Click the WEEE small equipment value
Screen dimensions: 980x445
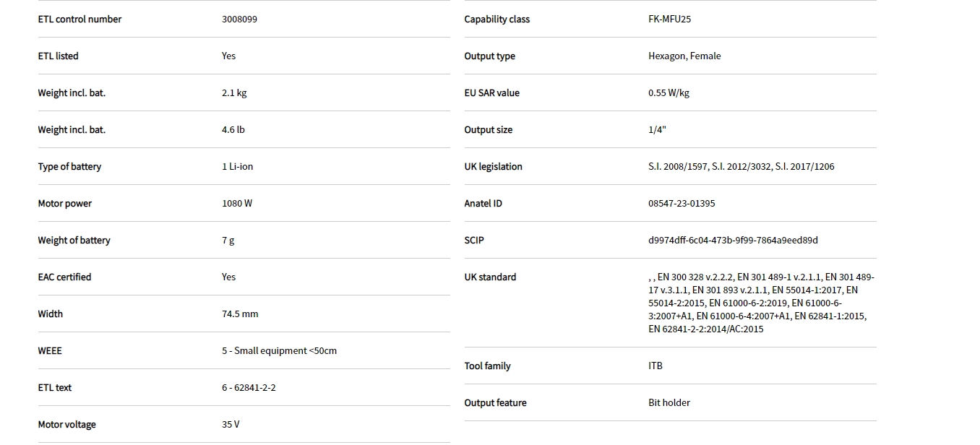279,351
